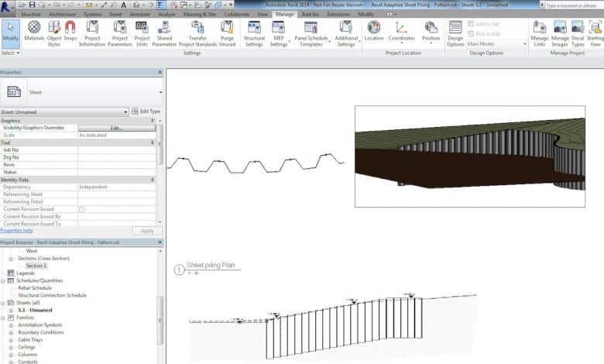Open the Annotate ribbon tab
Screen dimensions: 604x364
[140, 14]
